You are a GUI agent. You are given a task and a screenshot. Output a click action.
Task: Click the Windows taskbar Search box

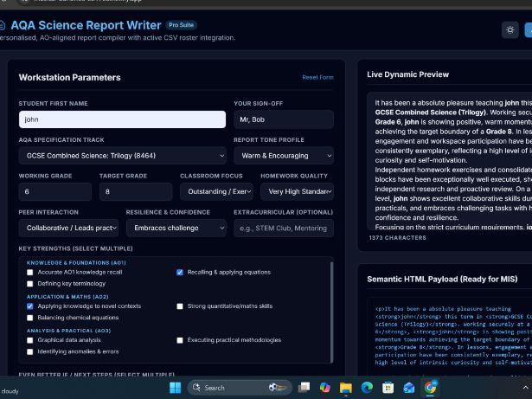240,388
